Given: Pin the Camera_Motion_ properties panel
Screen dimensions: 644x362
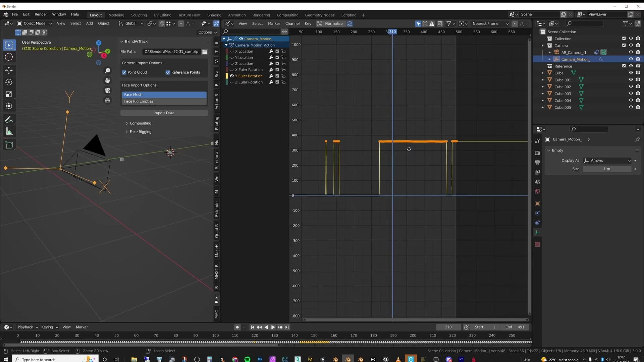Looking at the screenshot, I should (637, 139).
